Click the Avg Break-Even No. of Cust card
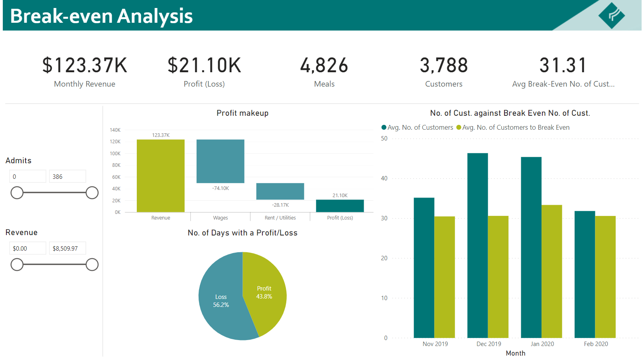This screenshot has width=644, height=358. pos(563,72)
